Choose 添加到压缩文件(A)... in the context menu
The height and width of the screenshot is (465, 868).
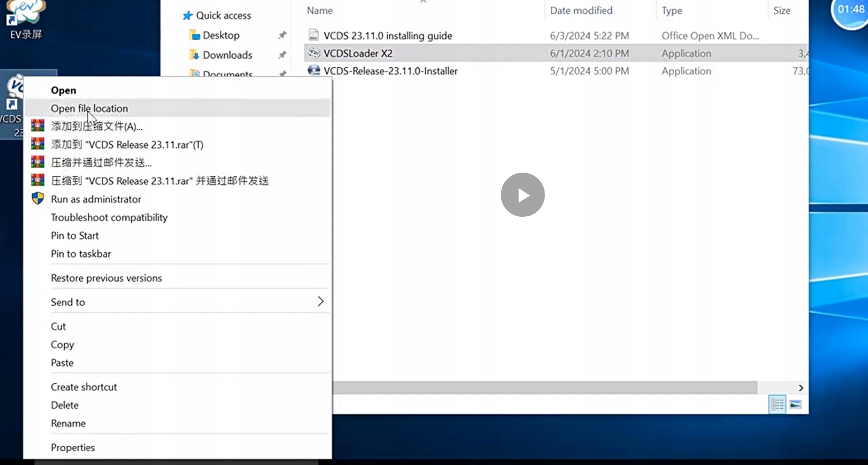click(97, 126)
